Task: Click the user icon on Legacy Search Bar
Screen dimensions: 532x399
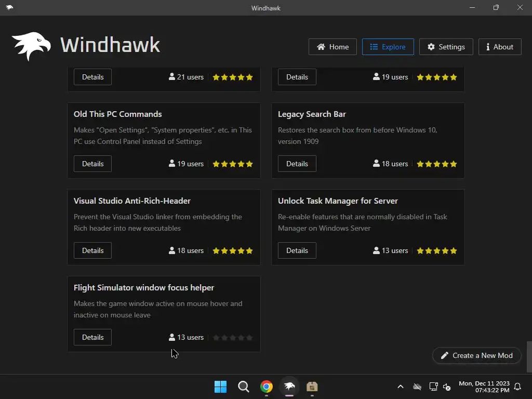Action: [x=376, y=164]
